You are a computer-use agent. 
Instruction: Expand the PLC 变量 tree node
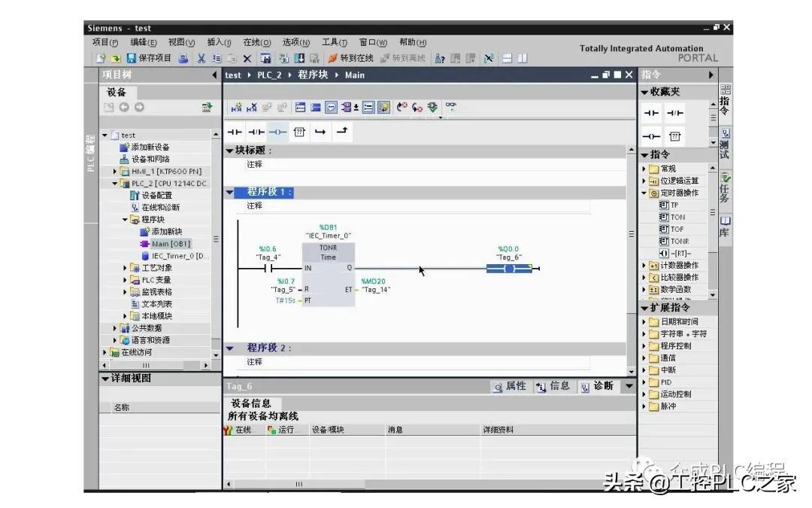pos(125,280)
